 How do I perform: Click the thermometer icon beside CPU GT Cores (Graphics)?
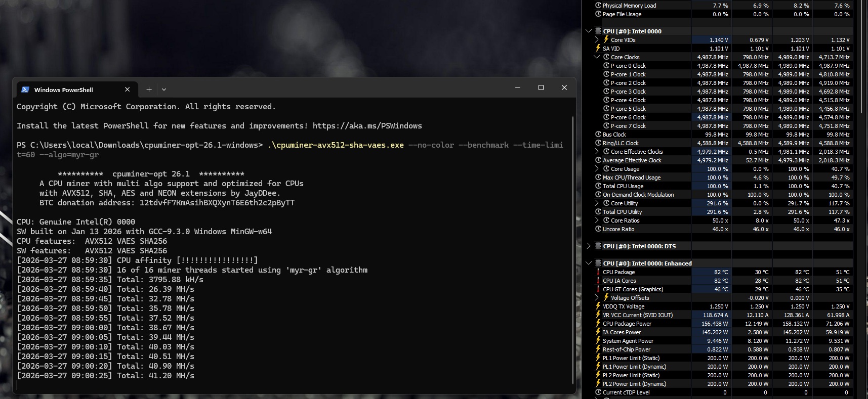click(598, 289)
